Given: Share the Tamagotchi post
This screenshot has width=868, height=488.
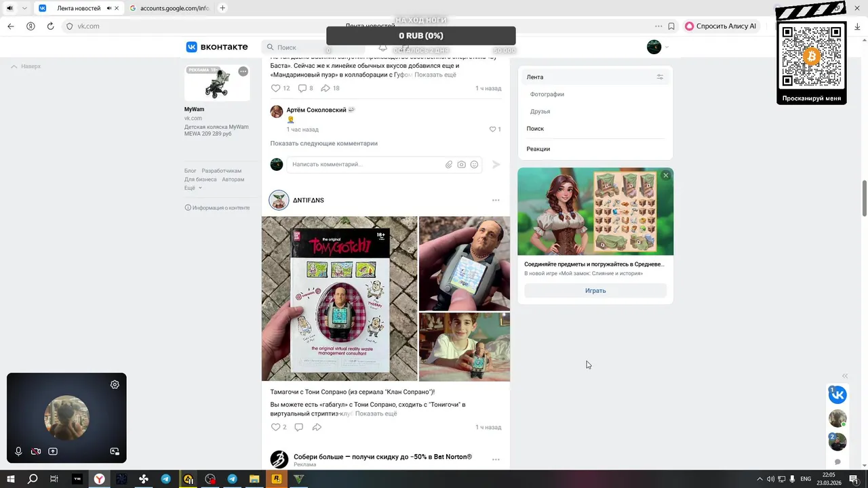Looking at the screenshot, I should pos(317,427).
